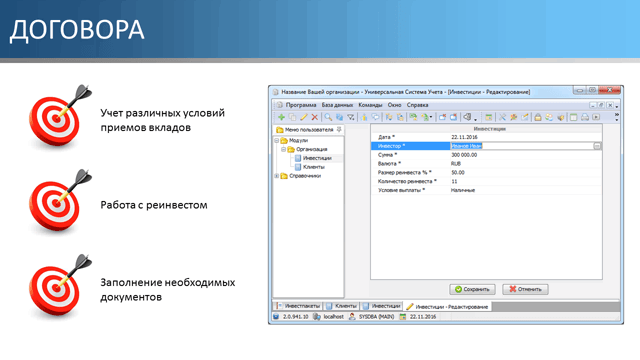This screenshot has width=640, height=360.
Task: Click the magnifying glass Search icon
Action: click(328, 117)
